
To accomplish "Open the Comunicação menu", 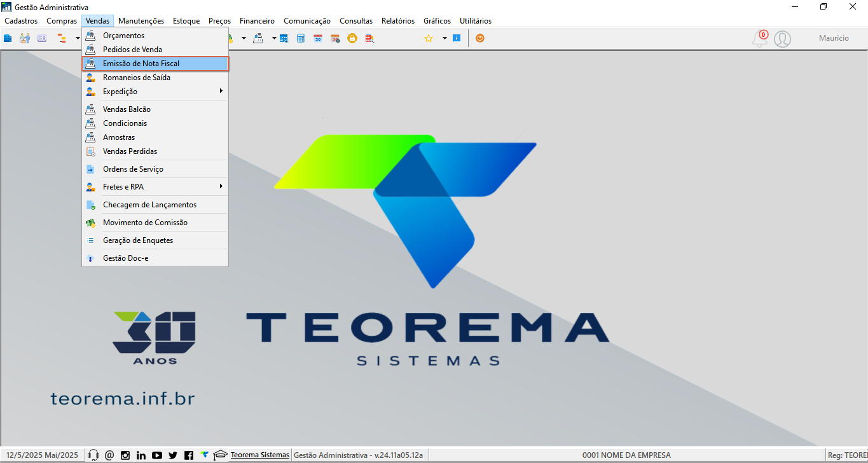I will (307, 21).
